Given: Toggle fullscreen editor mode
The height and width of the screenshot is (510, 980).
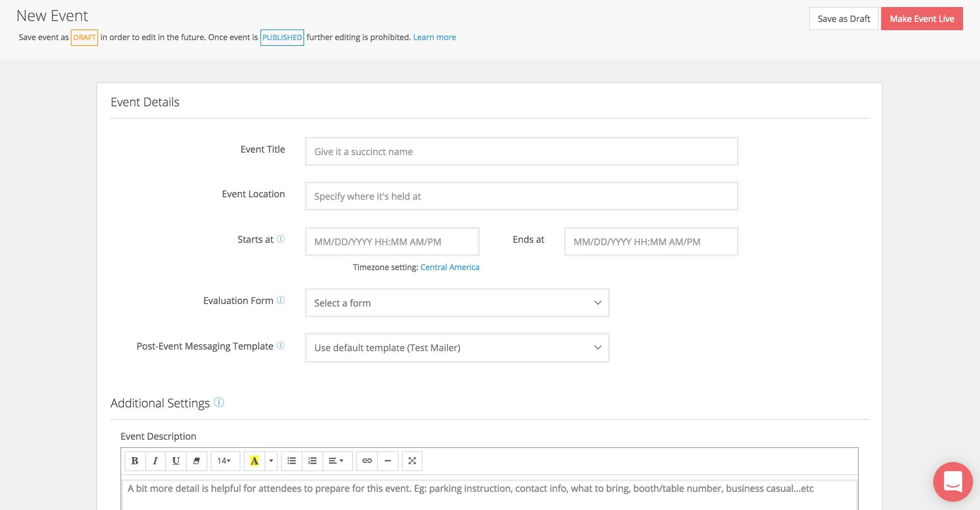Looking at the screenshot, I should click(412, 461).
